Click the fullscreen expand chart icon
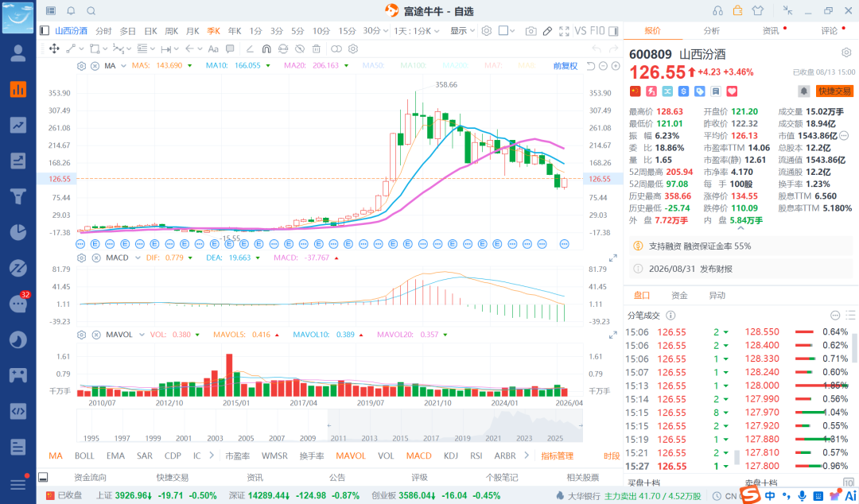This screenshot has width=859, height=504. point(564,31)
